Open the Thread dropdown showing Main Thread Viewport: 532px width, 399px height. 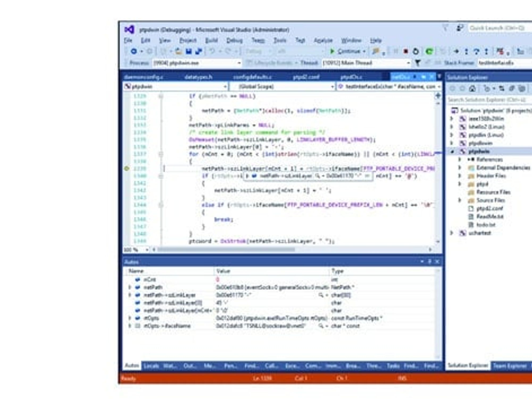[x=366, y=63]
